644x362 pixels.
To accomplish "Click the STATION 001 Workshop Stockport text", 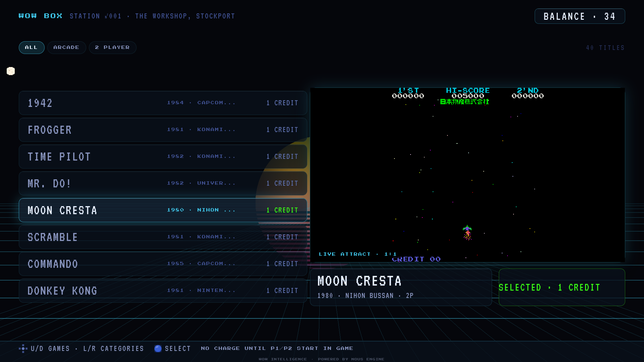I will (152, 16).
